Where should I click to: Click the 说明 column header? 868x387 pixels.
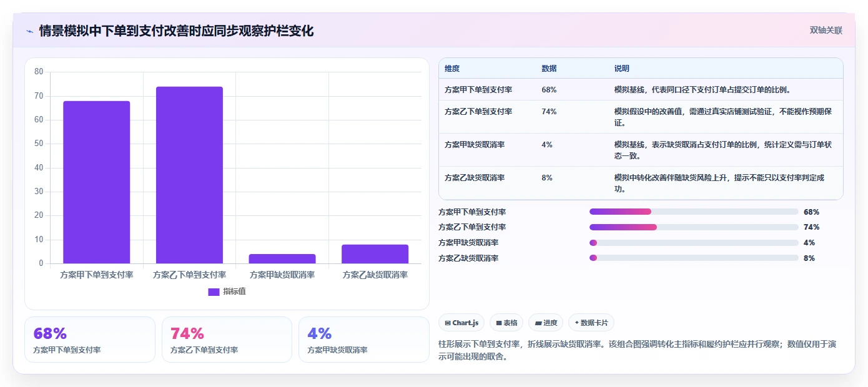pyautogui.click(x=622, y=69)
